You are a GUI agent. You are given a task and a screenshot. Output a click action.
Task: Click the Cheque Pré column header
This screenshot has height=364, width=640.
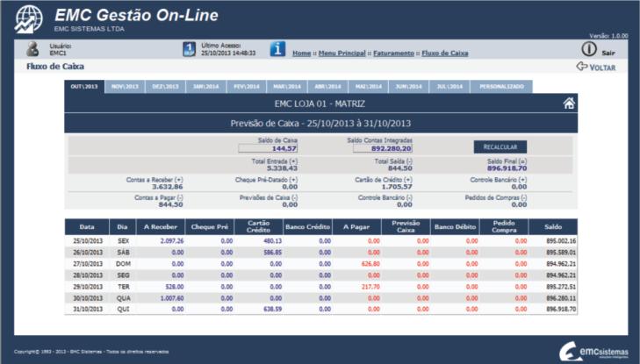click(x=210, y=226)
